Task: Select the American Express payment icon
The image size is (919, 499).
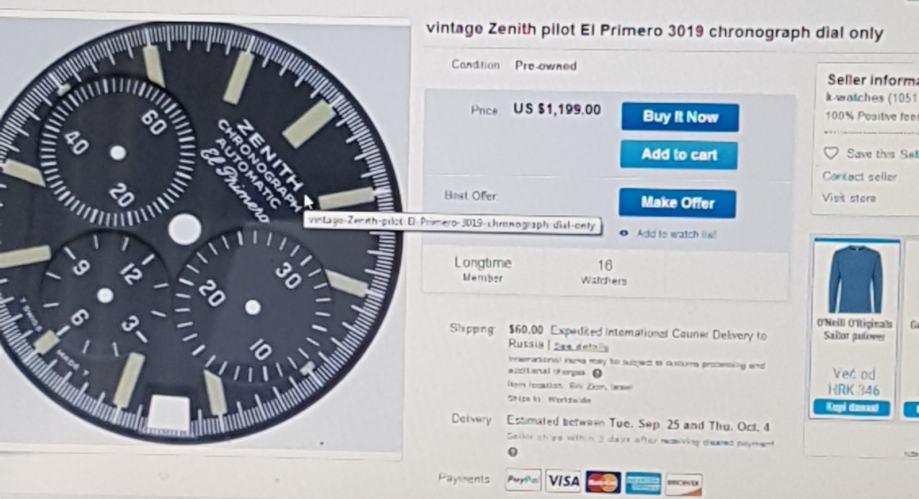Action: (x=642, y=484)
